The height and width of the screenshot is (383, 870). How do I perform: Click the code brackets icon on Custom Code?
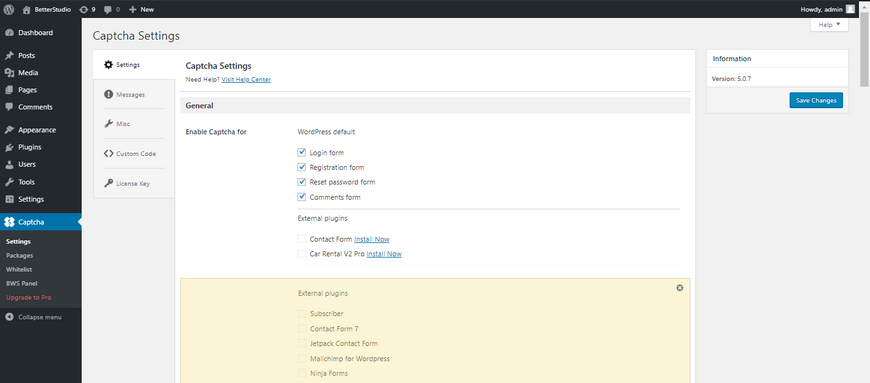(x=108, y=154)
